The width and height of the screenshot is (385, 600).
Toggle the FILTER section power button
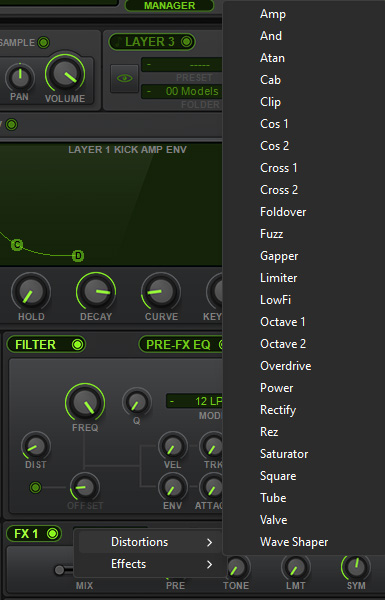(77, 344)
